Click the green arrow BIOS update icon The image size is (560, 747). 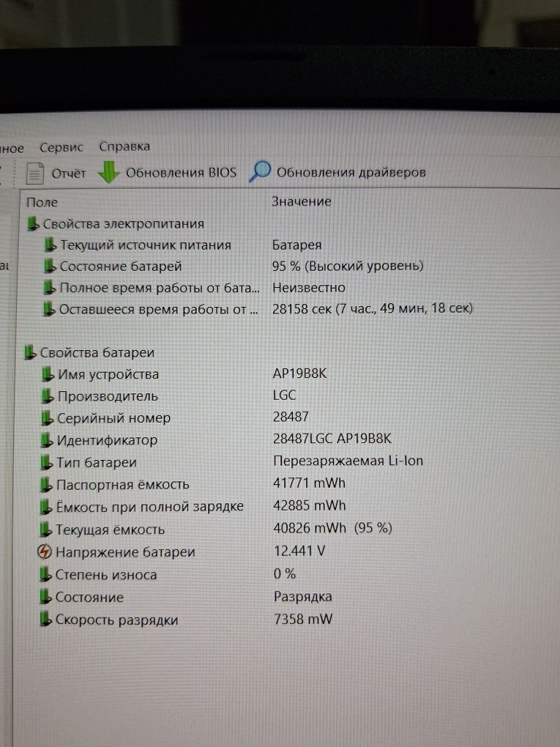pyautogui.click(x=108, y=172)
